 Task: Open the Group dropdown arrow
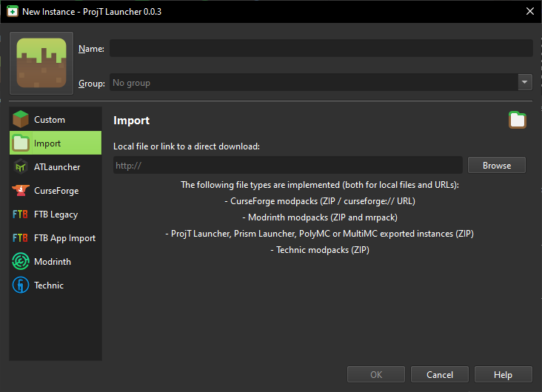(525, 82)
